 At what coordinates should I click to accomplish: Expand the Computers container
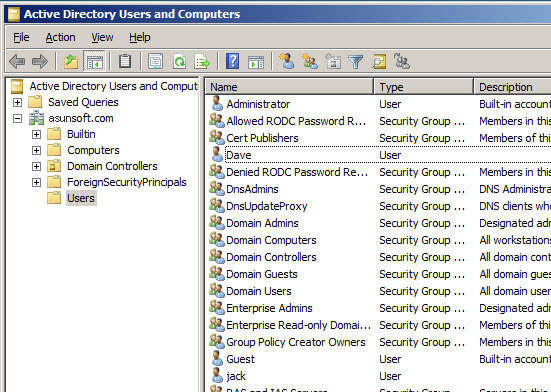(36, 150)
